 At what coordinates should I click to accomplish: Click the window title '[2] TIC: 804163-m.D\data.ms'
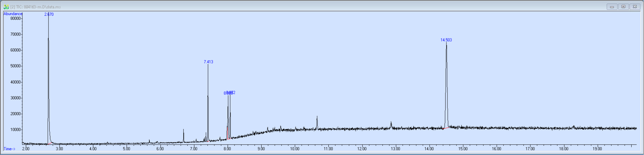(35, 7)
